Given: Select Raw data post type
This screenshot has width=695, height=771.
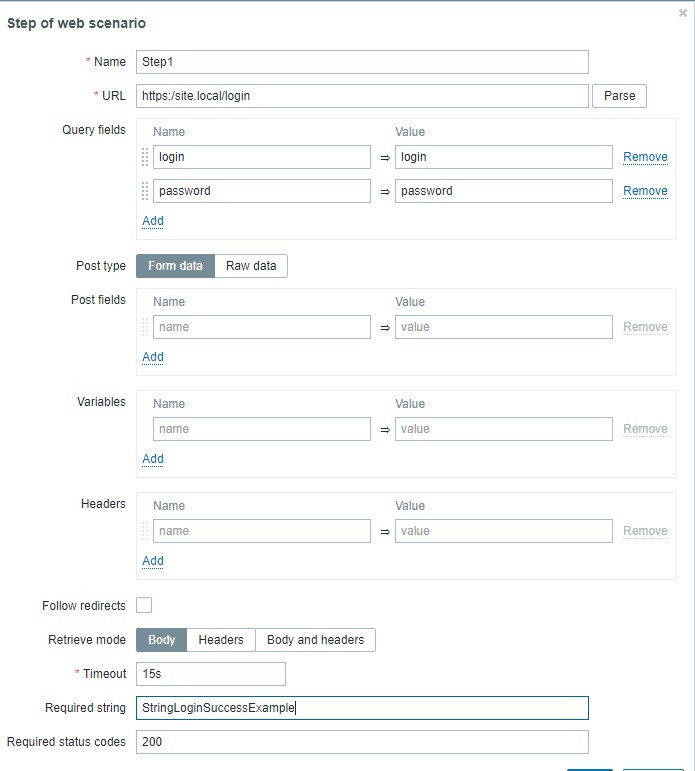Looking at the screenshot, I should 251,266.
